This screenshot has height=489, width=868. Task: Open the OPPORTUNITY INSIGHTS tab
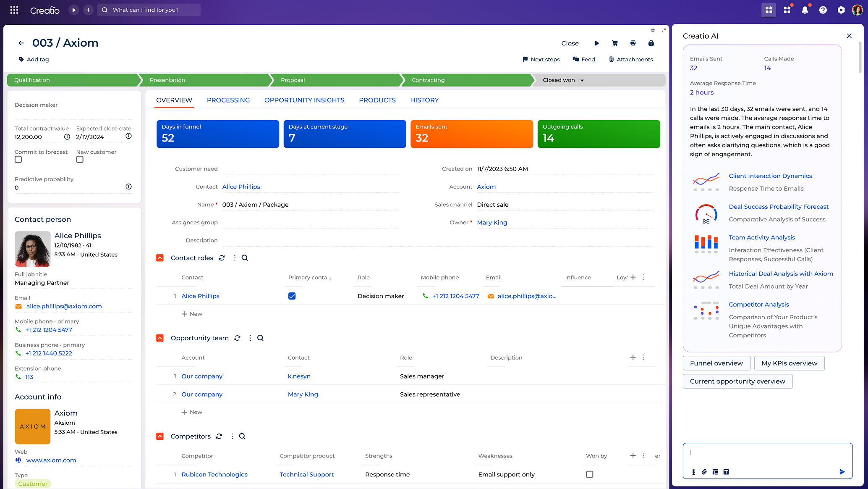click(304, 100)
